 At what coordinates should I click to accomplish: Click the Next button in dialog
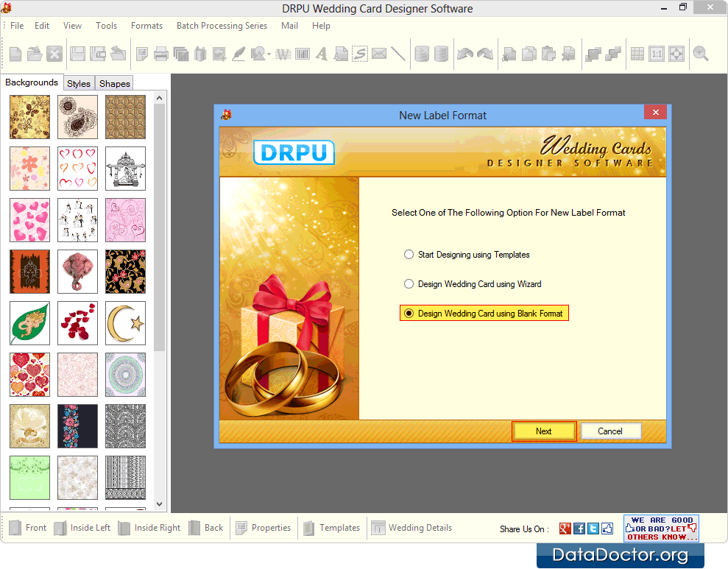coord(544,431)
